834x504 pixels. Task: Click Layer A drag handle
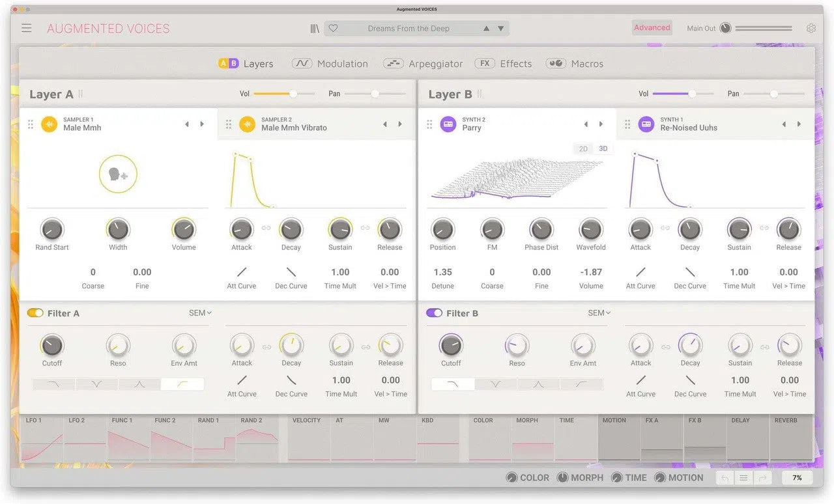coord(81,94)
